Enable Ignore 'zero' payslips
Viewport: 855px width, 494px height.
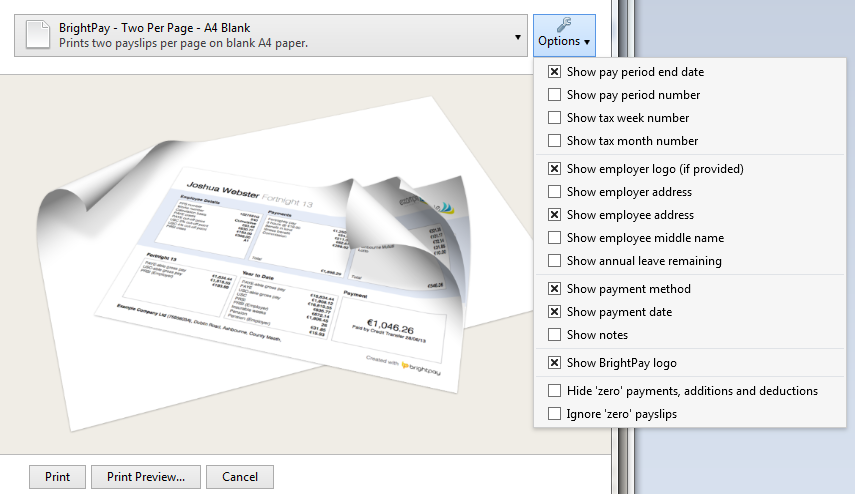(554, 414)
